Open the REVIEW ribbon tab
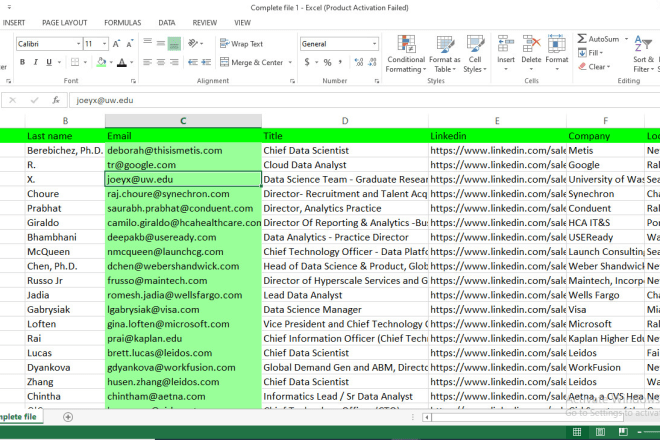The width and height of the screenshot is (660, 440). point(205,23)
